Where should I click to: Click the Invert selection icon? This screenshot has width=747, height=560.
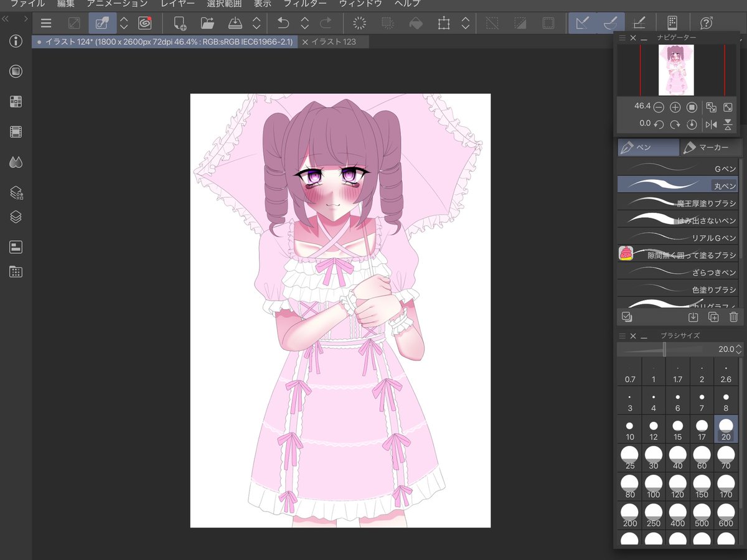[520, 24]
